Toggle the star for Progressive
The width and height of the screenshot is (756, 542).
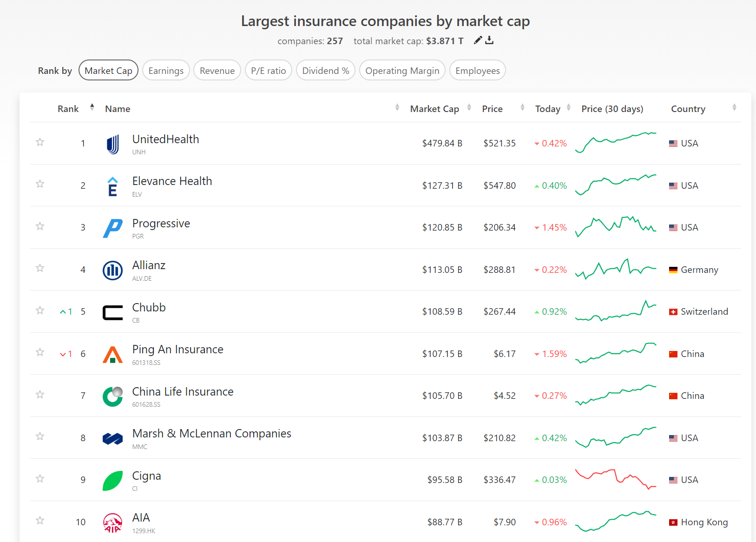point(40,226)
